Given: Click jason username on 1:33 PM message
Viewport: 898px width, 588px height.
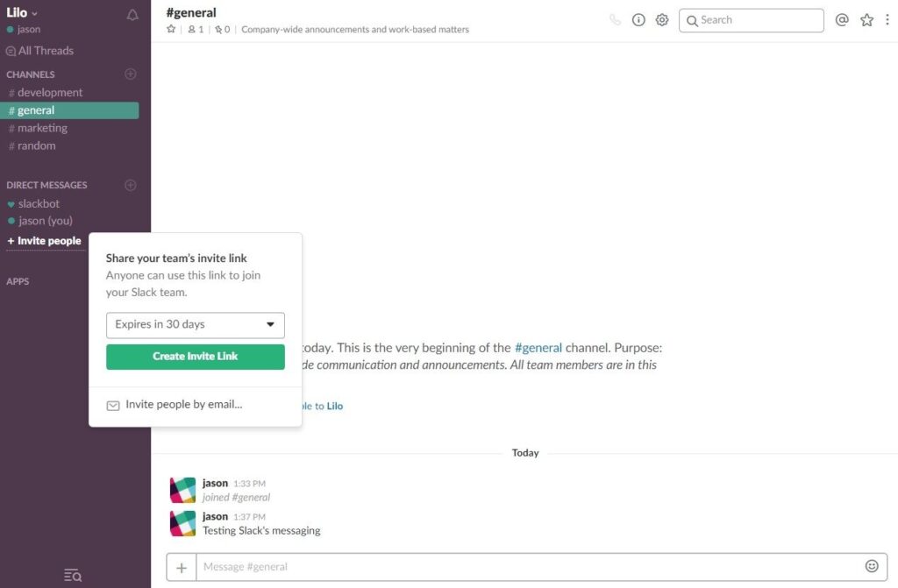Looking at the screenshot, I should point(216,483).
